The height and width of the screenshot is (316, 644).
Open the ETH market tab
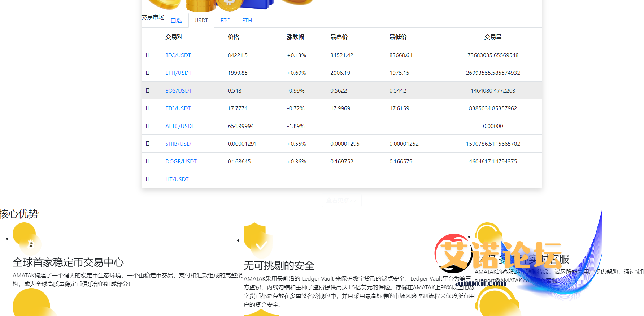247,21
